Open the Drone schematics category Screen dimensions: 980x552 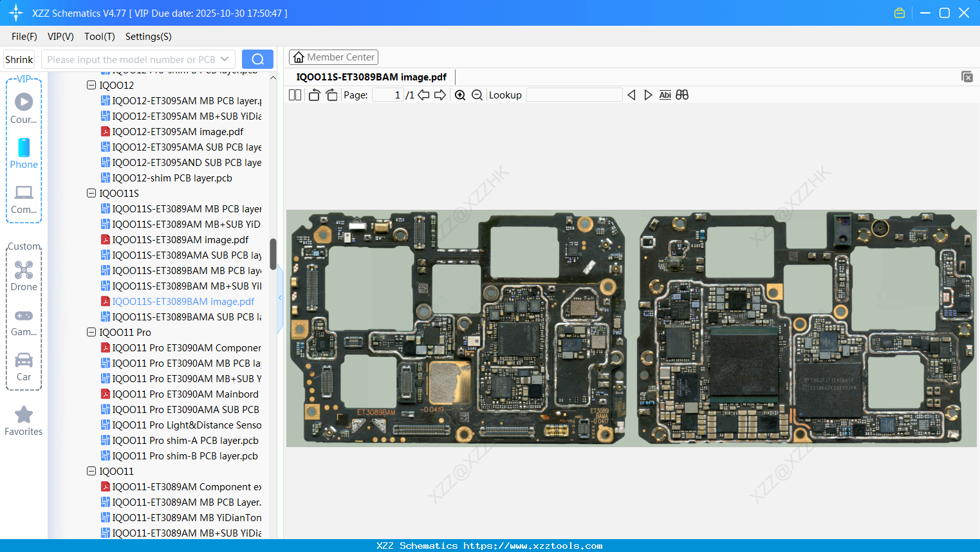pyautogui.click(x=23, y=275)
